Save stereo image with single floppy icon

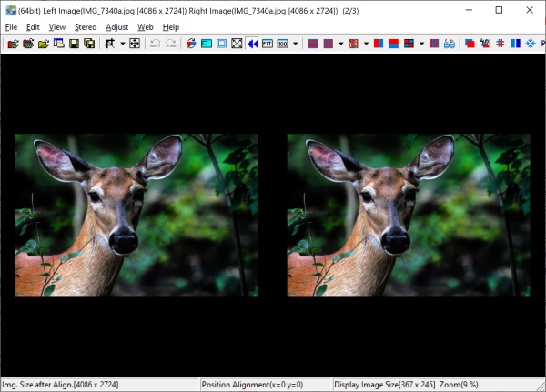75,44
